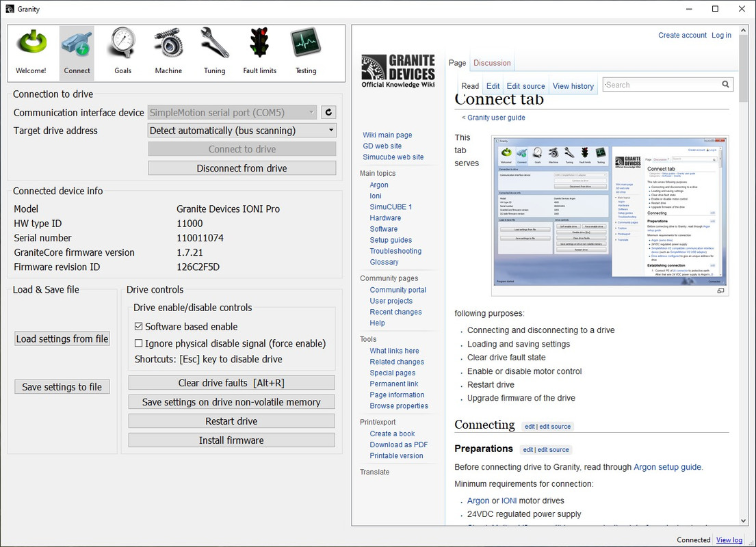Screen dimensions: 756x547
Task: Open the Special pages link
Action: pyautogui.click(x=393, y=373)
